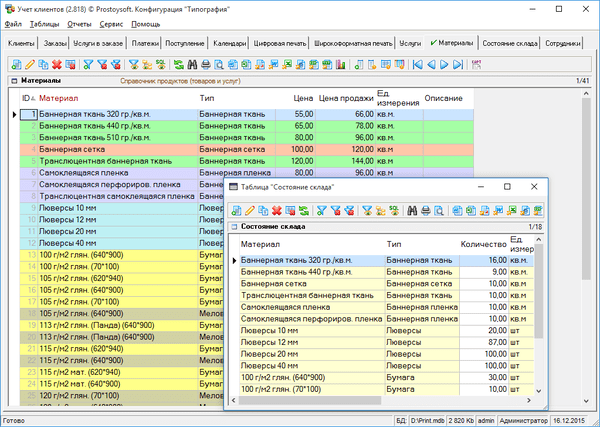600x427 pixels.
Task: Switch to the Платежи tab
Action: (x=145, y=44)
